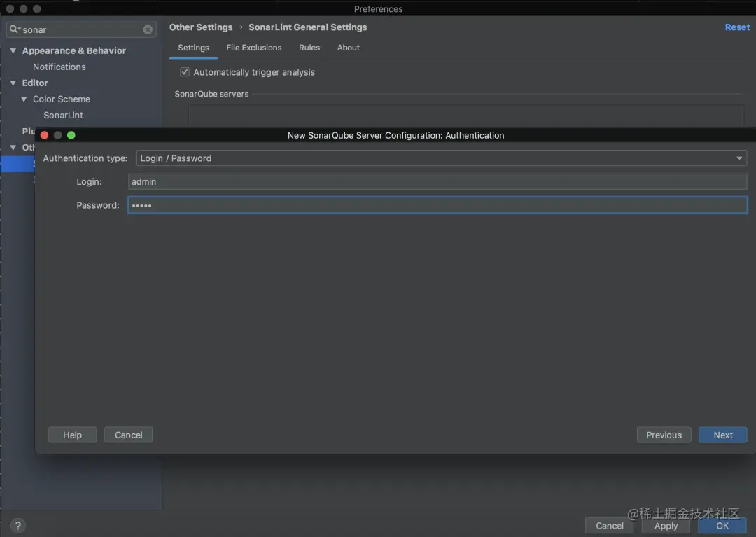
Task: Maximize the Authentication dialog with green button
Action: click(x=71, y=135)
